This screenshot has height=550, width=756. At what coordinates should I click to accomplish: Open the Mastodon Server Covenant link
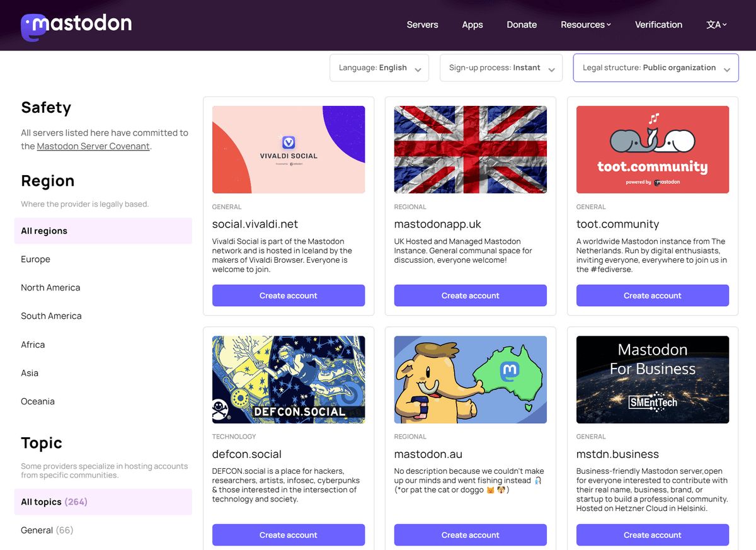tap(93, 146)
